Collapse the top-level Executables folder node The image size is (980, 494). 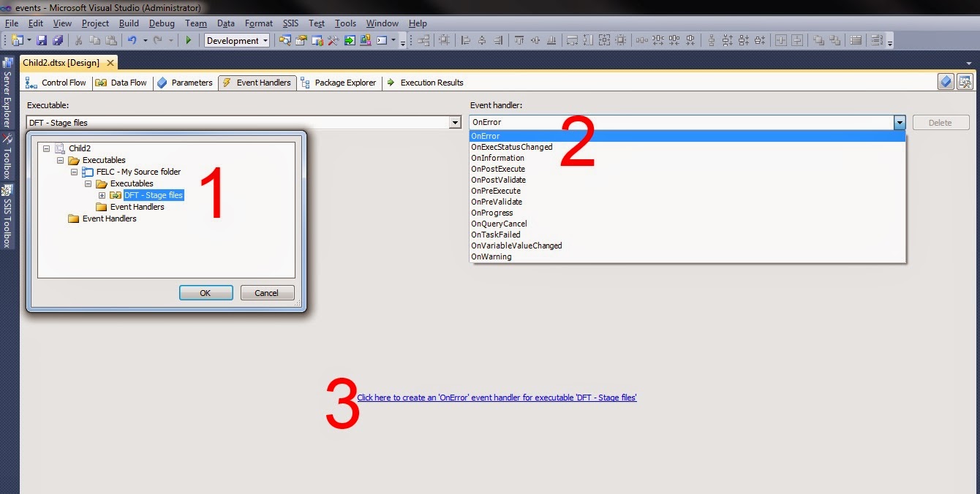point(60,160)
